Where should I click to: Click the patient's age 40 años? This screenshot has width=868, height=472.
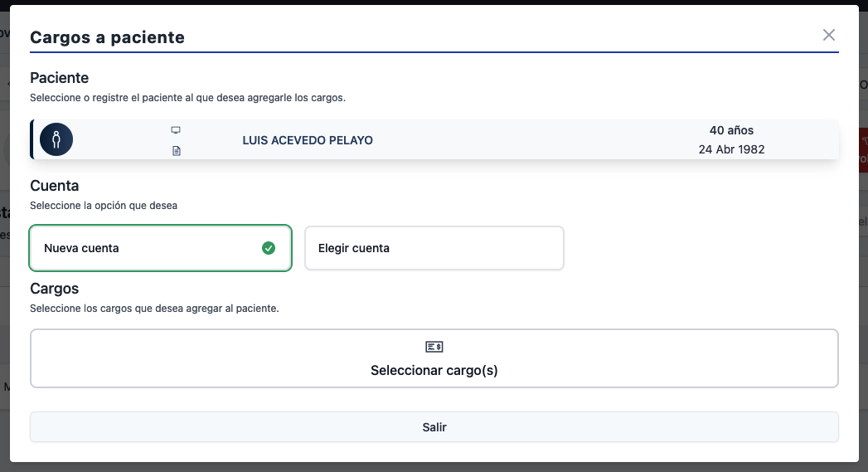pyautogui.click(x=731, y=130)
